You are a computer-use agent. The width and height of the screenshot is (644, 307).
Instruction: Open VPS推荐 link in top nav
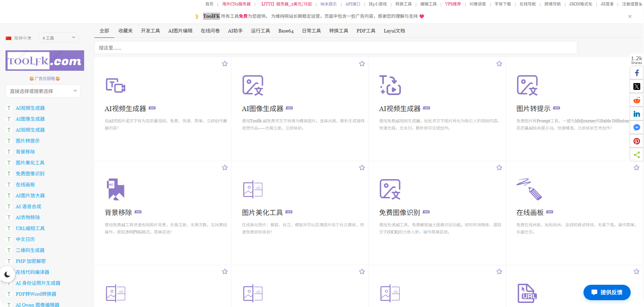[x=453, y=4]
